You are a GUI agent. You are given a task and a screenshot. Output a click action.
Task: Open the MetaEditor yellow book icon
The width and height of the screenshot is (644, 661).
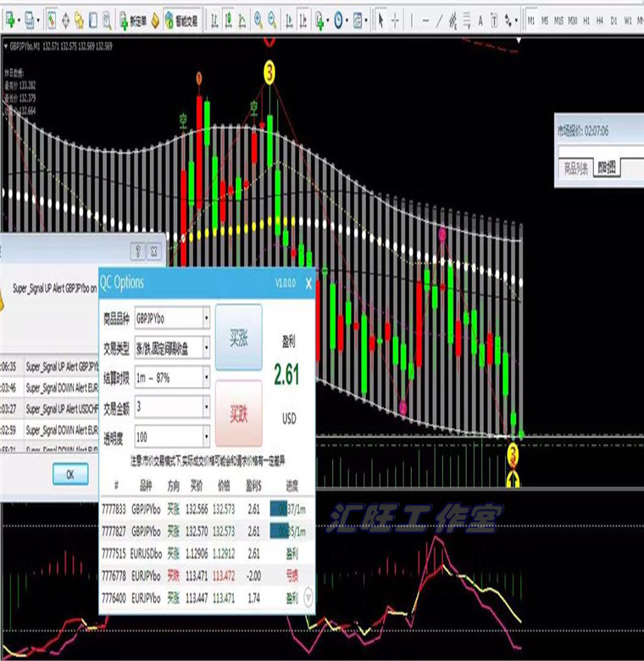coord(156,20)
